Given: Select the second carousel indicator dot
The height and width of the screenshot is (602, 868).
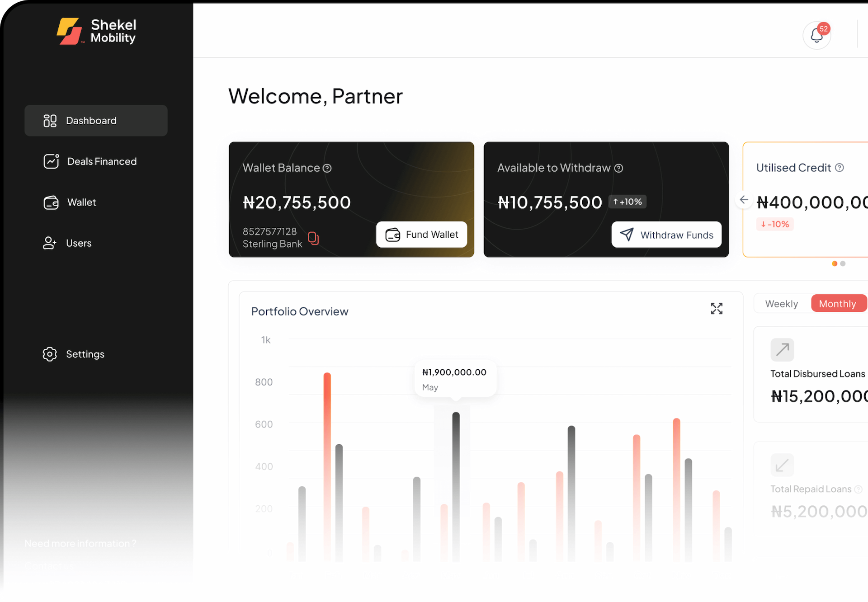Looking at the screenshot, I should [844, 263].
